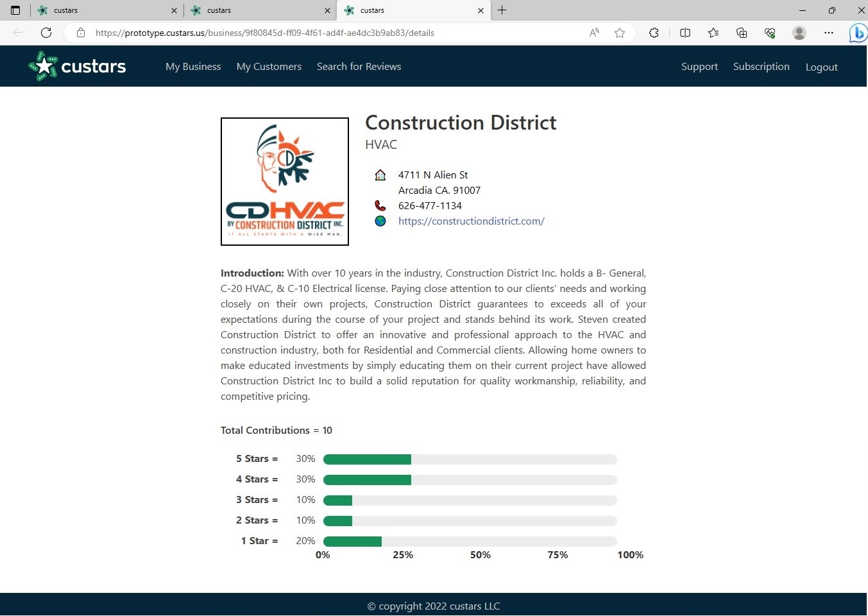Click the 50% axis label
868x616 pixels.
(481, 555)
